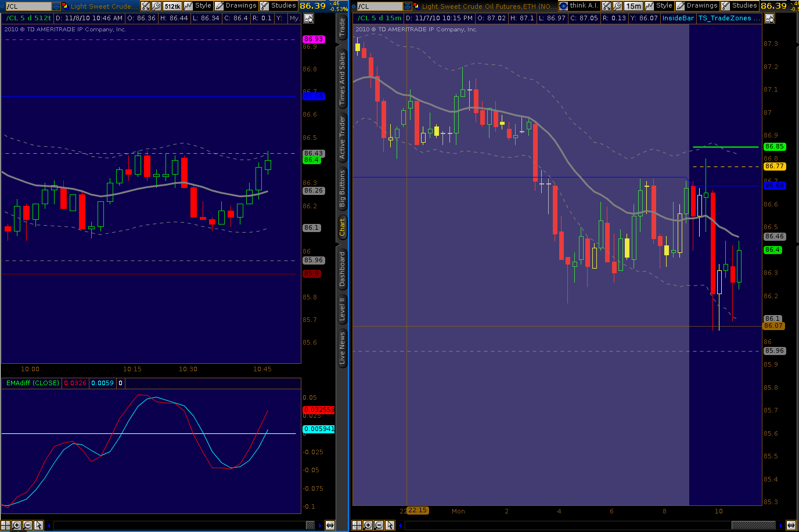Viewport: 799px width, 532px height.
Task: Click the green 86.85 price label in right chart
Action: pyautogui.click(x=775, y=147)
